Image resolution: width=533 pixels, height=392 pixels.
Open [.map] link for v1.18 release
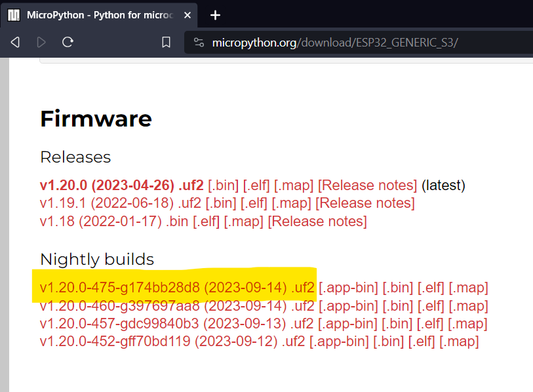coord(243,222)
